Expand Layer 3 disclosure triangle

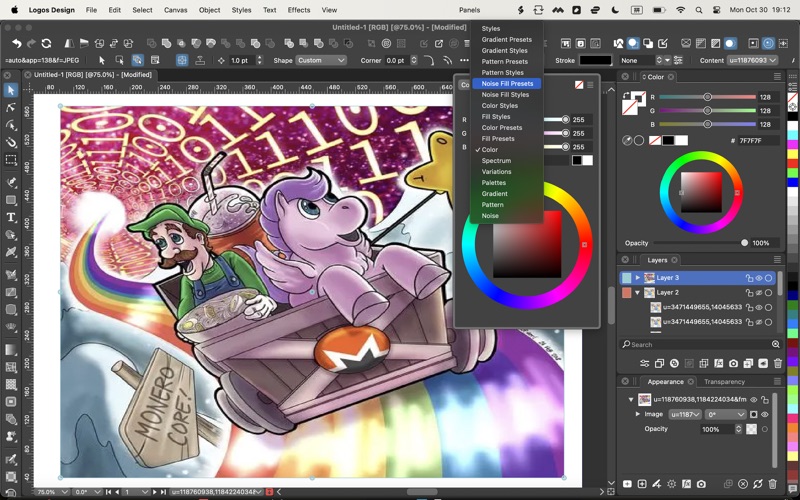click(637, 278)
